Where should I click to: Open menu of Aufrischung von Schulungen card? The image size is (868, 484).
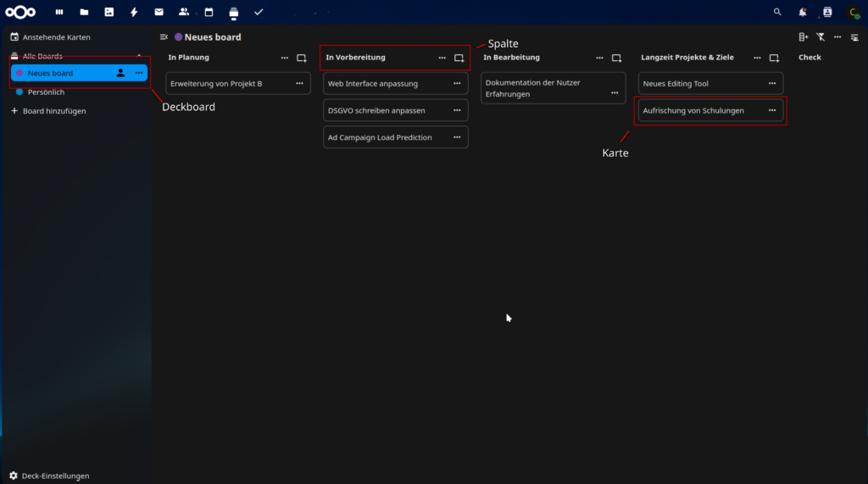tap(771, 110)
